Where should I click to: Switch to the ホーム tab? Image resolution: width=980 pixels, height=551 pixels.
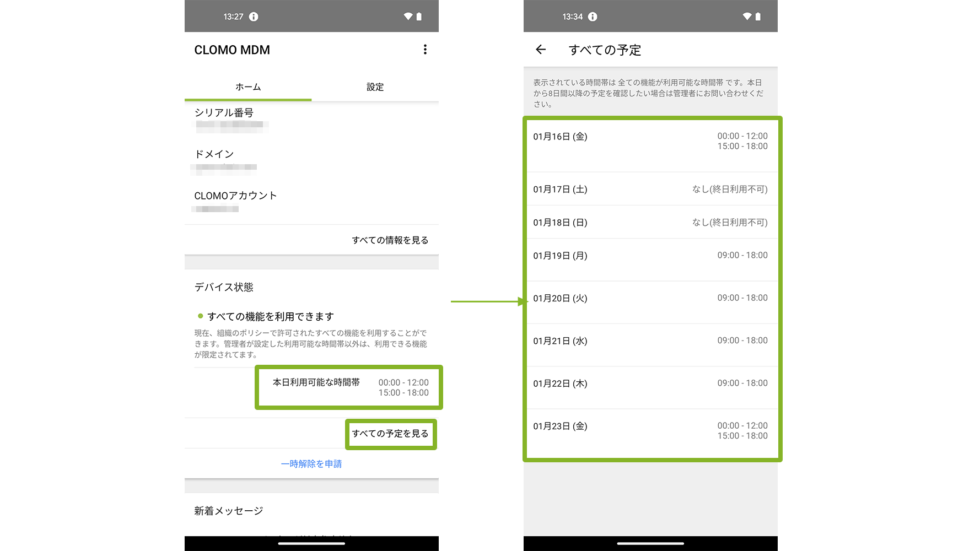coord(248,87)
